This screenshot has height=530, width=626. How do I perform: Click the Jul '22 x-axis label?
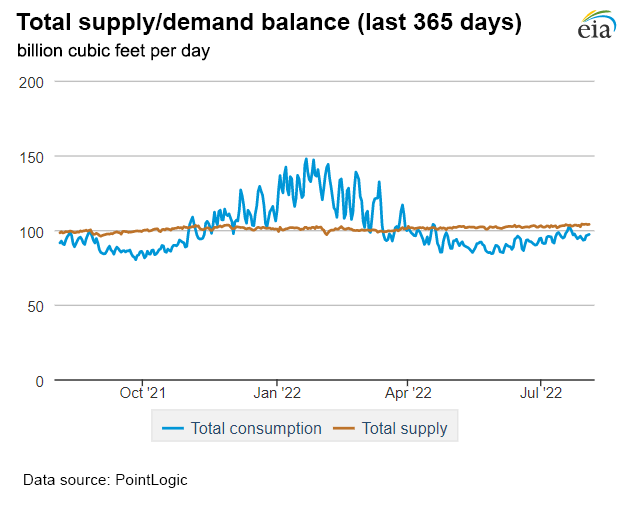tap(541, 393)
